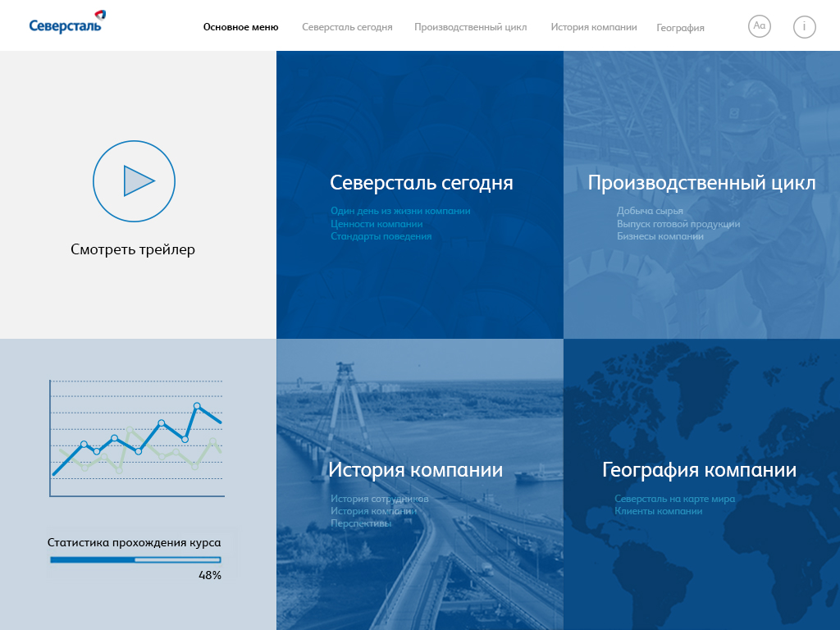This screenshot has width=840, height=630.
Task: Open the История компании tile heading
Action: pyautogui.click(x=415, y=470)
